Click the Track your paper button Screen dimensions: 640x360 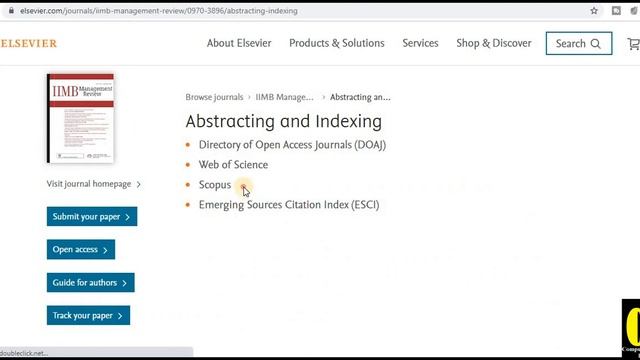[88, 316]
